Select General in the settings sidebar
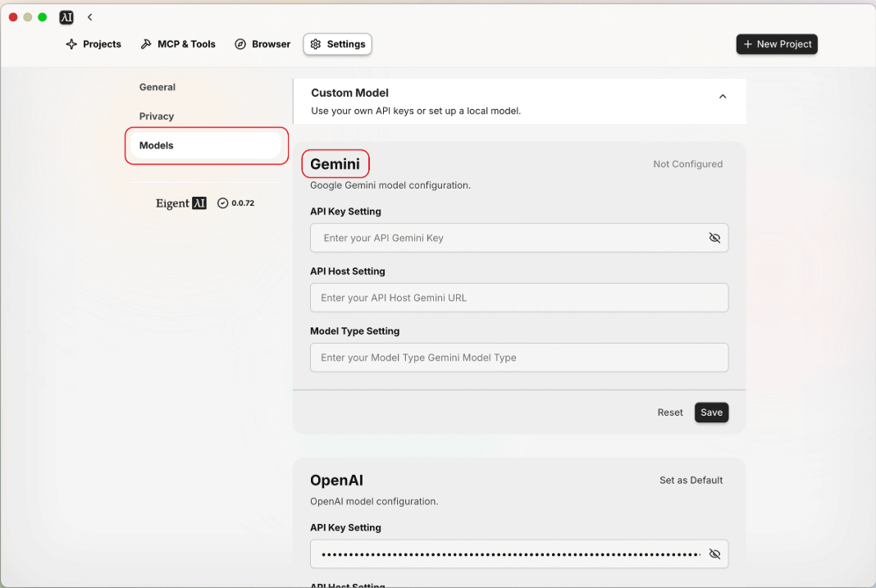Screen dimensions: 876x588 [157, 87]
